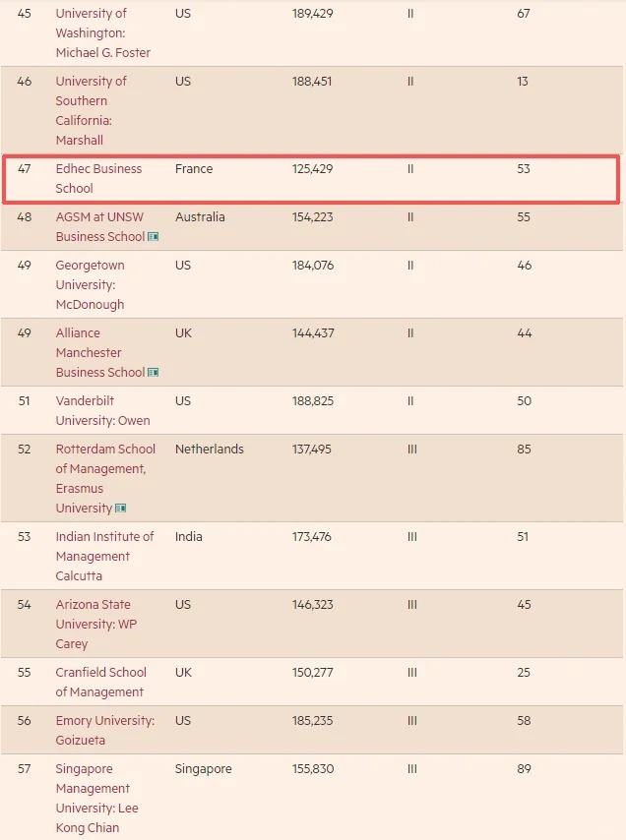View Indian Institute of Management Calcutta
The height and width of the screenshot is (840, 626).
click(104, 556)
